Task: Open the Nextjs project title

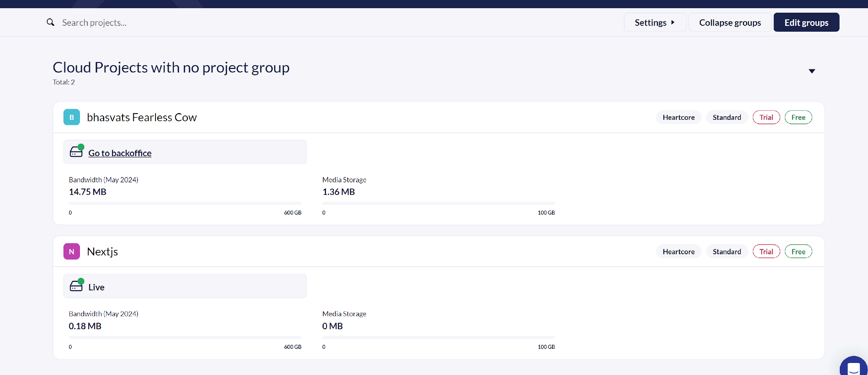Action: [102, 251]
